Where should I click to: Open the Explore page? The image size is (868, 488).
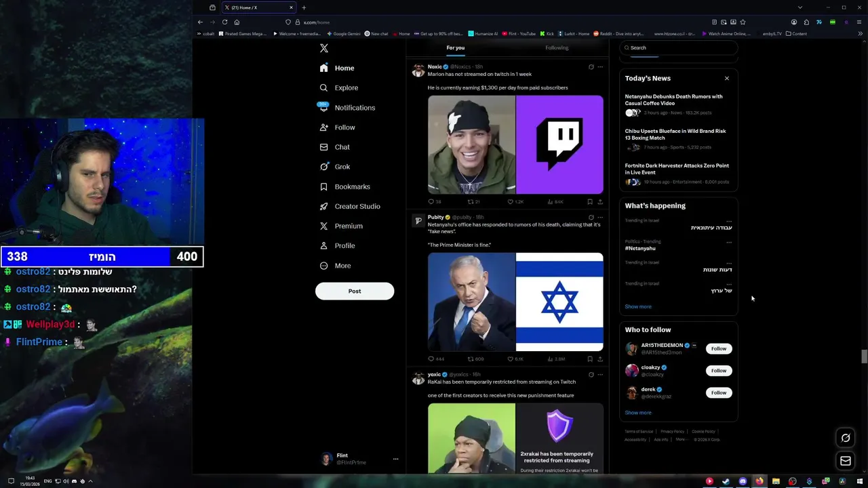pos(338,87)
